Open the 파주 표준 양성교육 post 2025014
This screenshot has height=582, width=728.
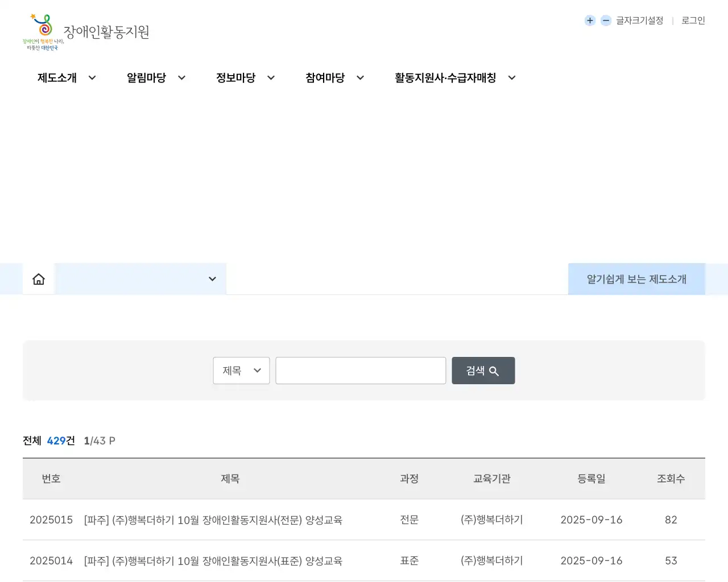point(213,561)
